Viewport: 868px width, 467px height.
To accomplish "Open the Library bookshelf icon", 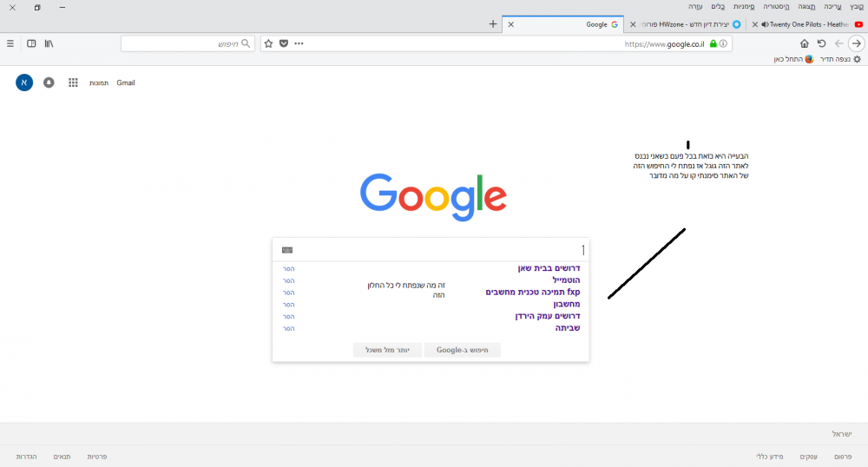I will point(49,43).
